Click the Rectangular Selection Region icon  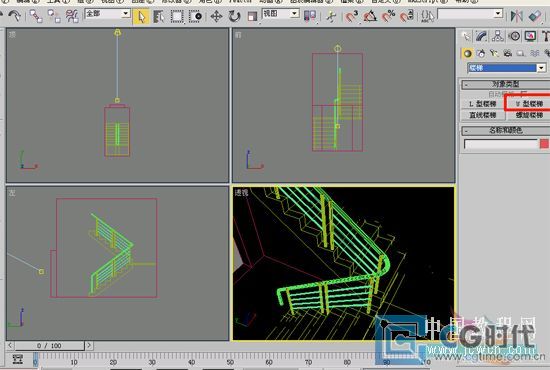click(x=177, y=16)
